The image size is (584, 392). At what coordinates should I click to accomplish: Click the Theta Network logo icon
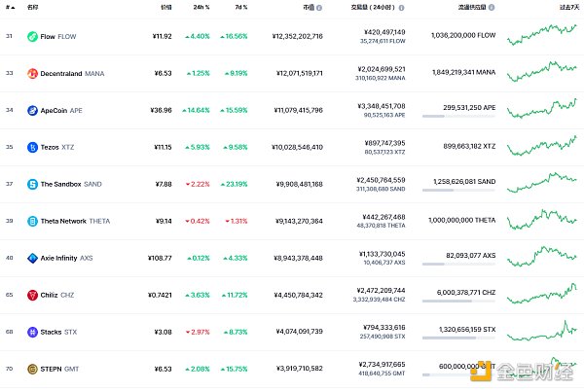(x=32, y=221)
